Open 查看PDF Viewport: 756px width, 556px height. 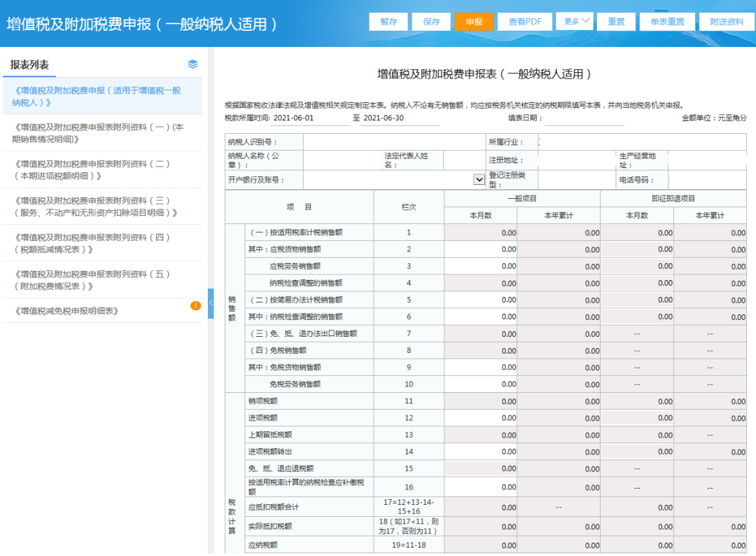[524, 22]
